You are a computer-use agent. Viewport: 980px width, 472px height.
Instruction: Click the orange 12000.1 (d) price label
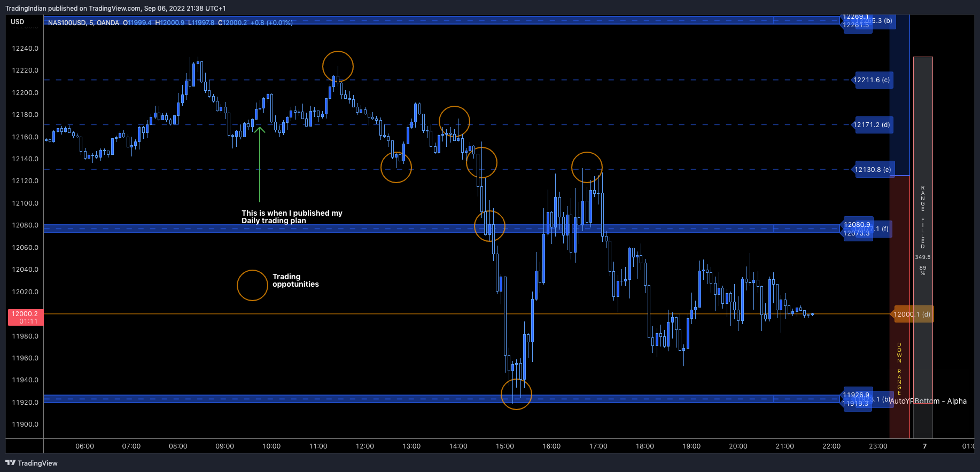912,314
